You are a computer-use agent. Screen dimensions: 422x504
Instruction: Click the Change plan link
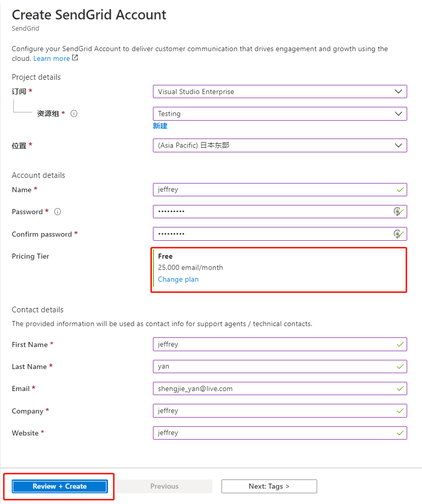[178, 279]
